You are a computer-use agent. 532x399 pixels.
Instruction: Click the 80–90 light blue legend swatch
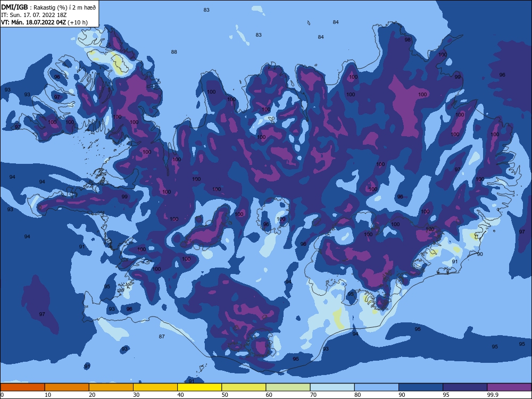point(377,387)
